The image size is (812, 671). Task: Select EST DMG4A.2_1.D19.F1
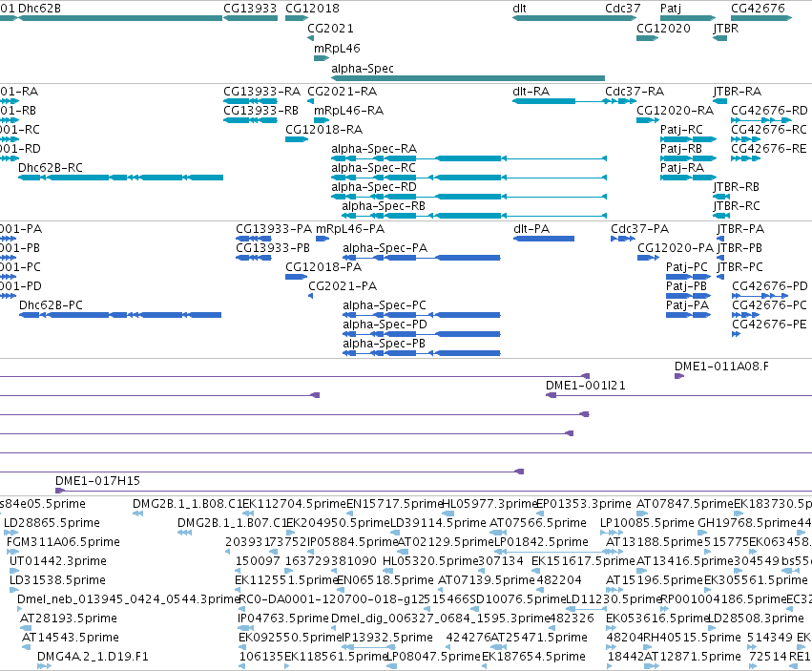[x=44, y=666]
